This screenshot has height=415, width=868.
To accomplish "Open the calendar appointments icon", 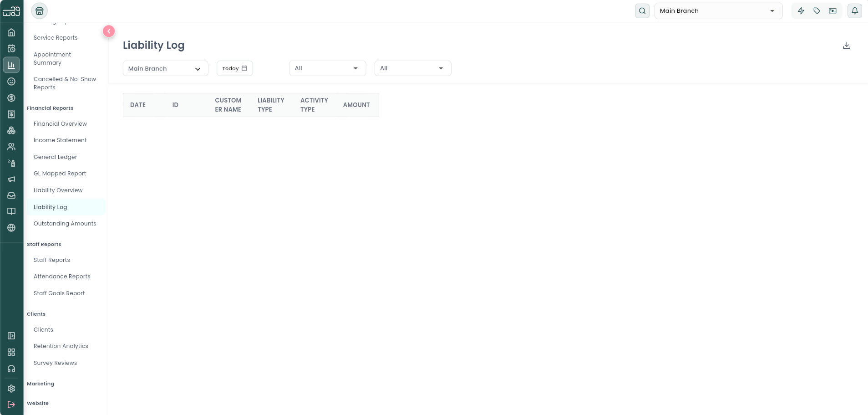I will coord(11,49).
